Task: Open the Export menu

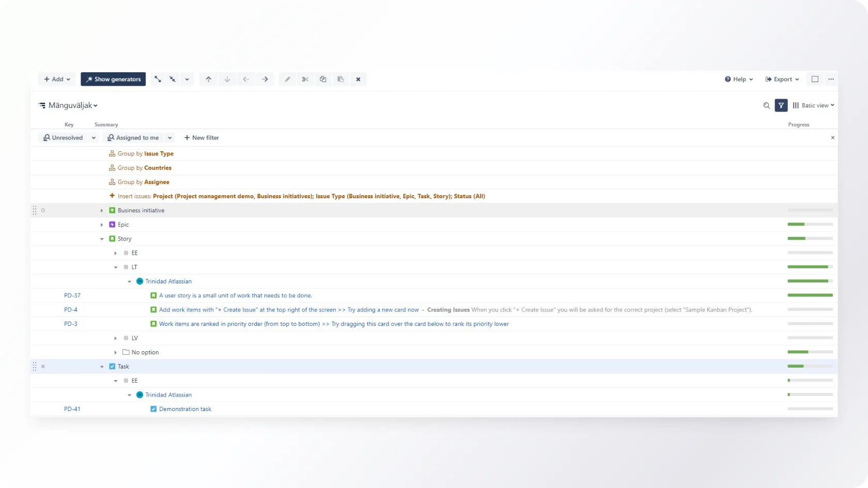Action: click(782, 79)
